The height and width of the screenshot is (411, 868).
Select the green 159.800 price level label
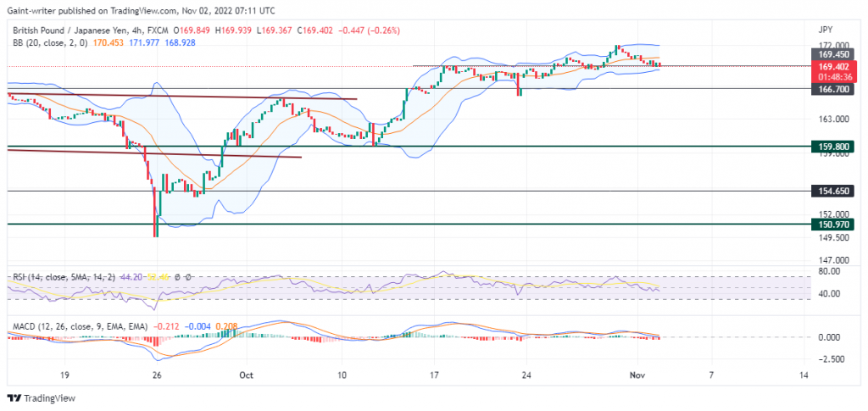click(832, 147)
